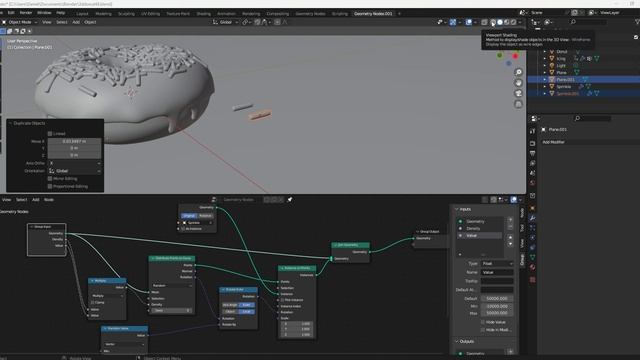
Task: Open the Group tab in node sidebar
Action: coord(522,260)
